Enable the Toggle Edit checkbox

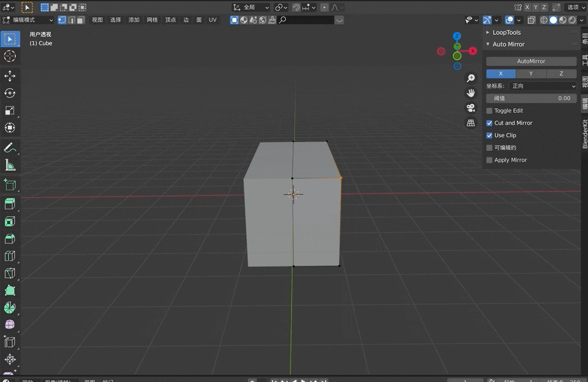489,111
